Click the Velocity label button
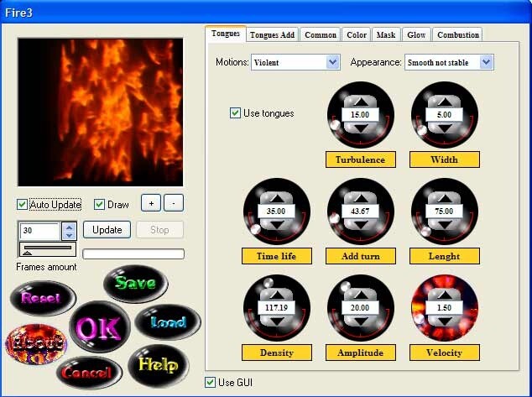 point(445,353)
